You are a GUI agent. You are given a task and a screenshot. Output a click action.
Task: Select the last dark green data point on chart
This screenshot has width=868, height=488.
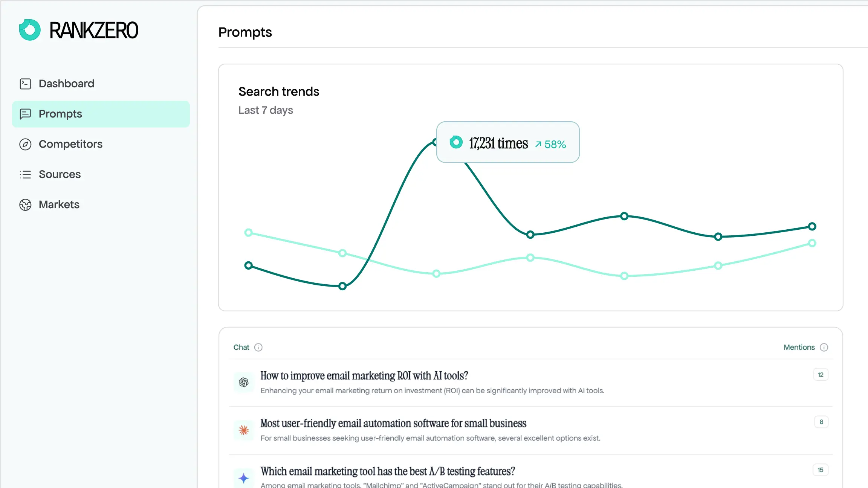(x=812, y=226)
